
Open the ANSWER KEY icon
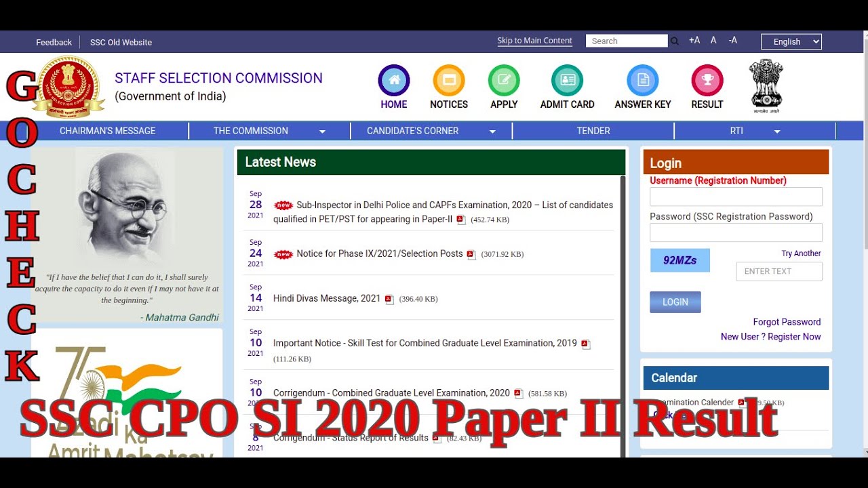(643, 81)
